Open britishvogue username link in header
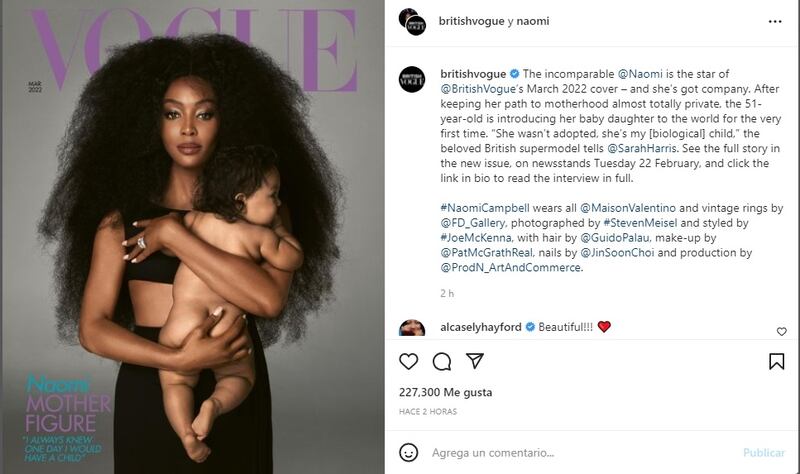Image resolution: width=800 pixels, height=474 pixels. (x=471, y=21)
